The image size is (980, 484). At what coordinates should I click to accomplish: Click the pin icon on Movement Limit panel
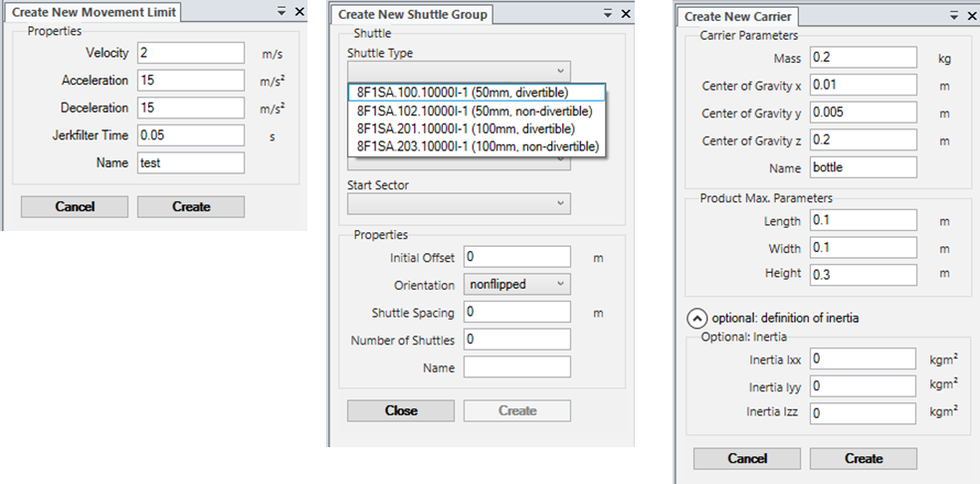[x=282, y=12]
